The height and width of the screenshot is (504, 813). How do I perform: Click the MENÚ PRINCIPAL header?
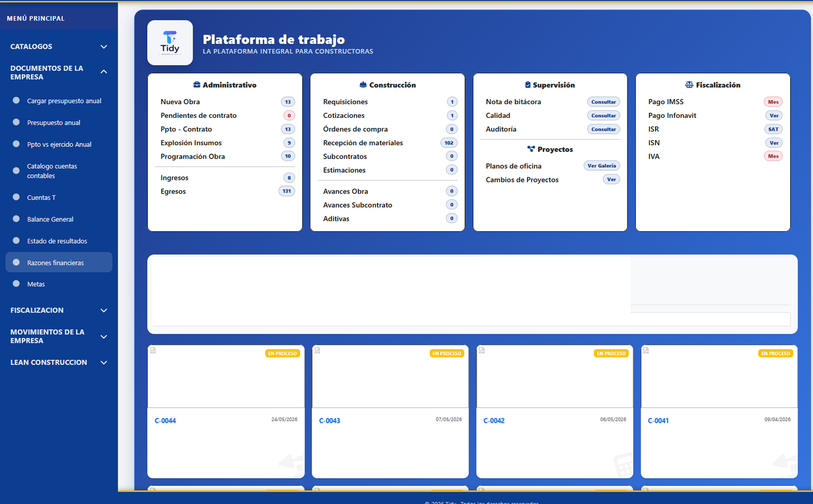click(x=36, y=18)
